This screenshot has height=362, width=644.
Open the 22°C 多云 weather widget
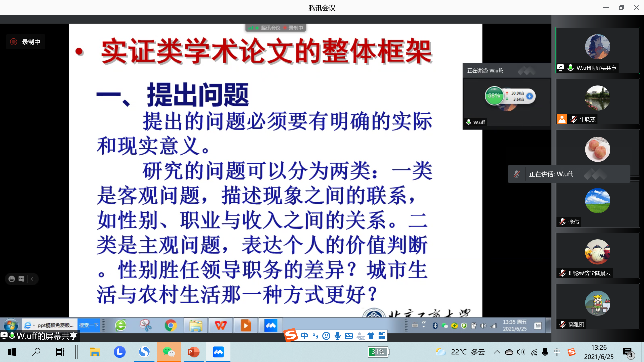(x=460, y=352)
